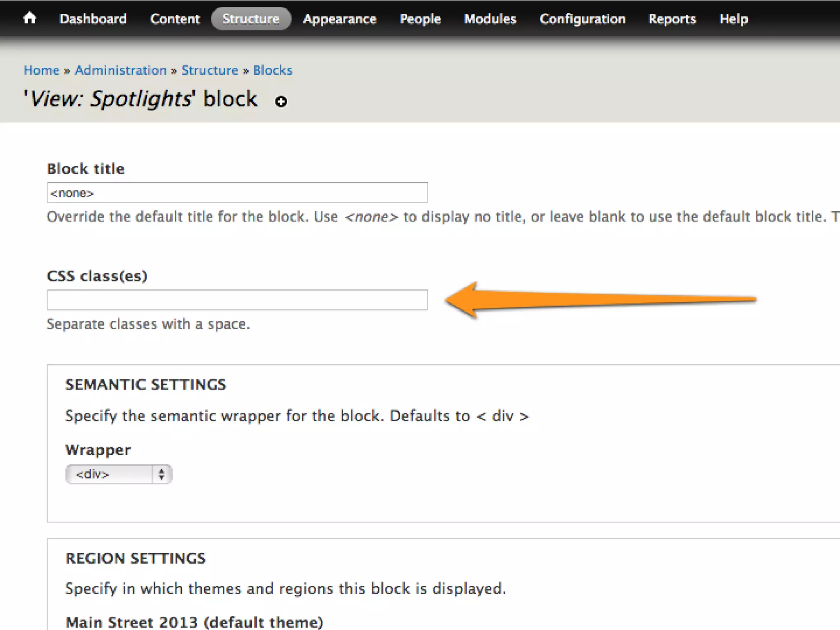This screenshot has width=840, height=630.
Task: Click into the CSS class(es) input field
Action: point(237,300)
